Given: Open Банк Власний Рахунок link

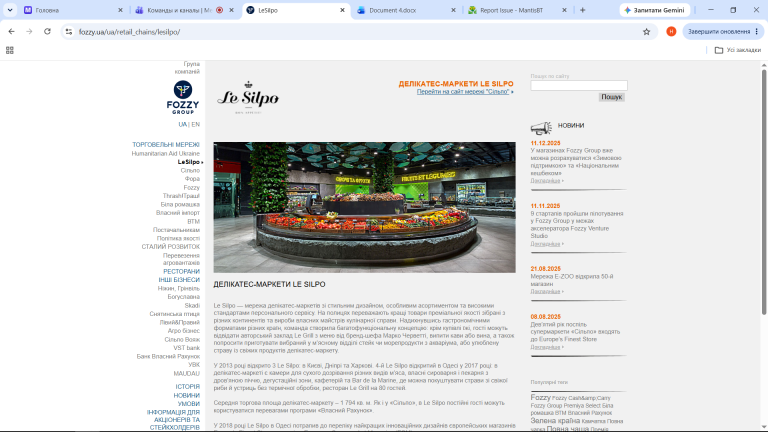Looking at the screenshot, I should click(168, 357).
